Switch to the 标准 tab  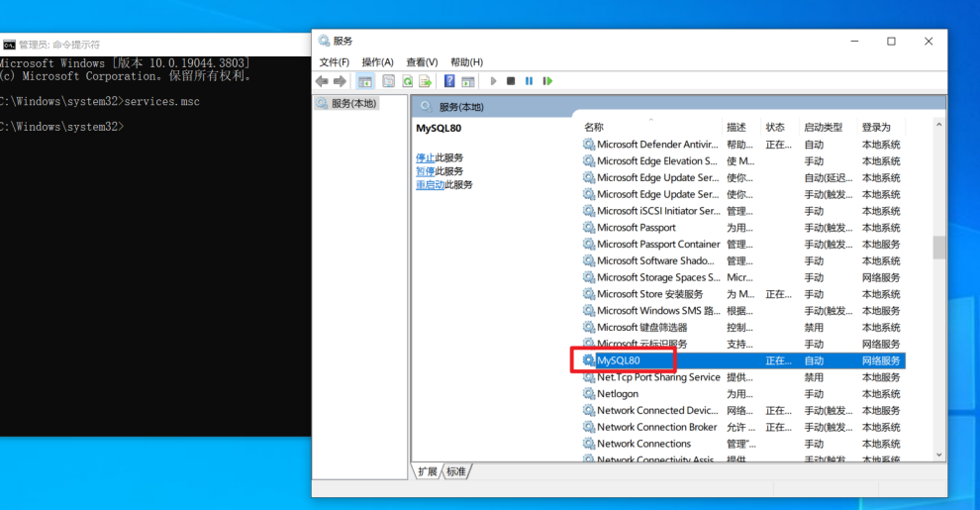[456, 471]
